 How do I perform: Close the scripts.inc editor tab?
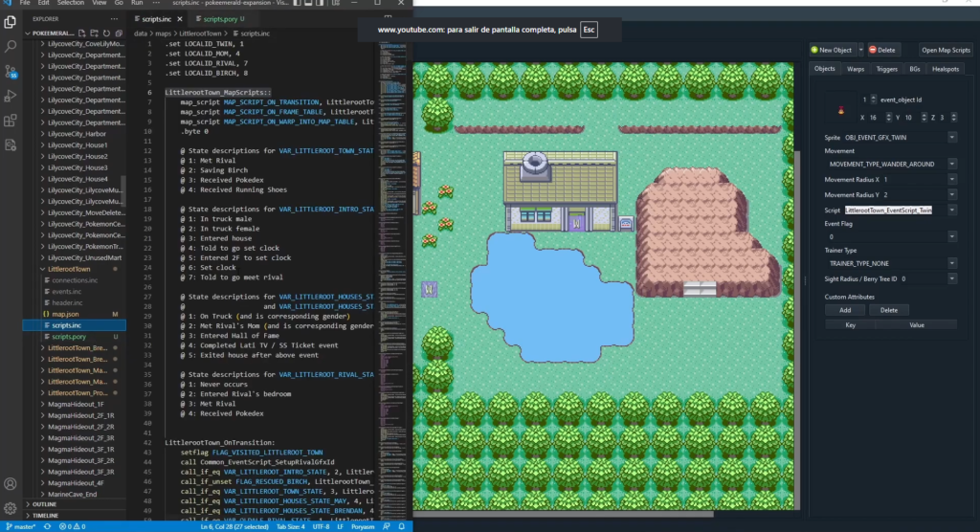click(x=179, y=19)
